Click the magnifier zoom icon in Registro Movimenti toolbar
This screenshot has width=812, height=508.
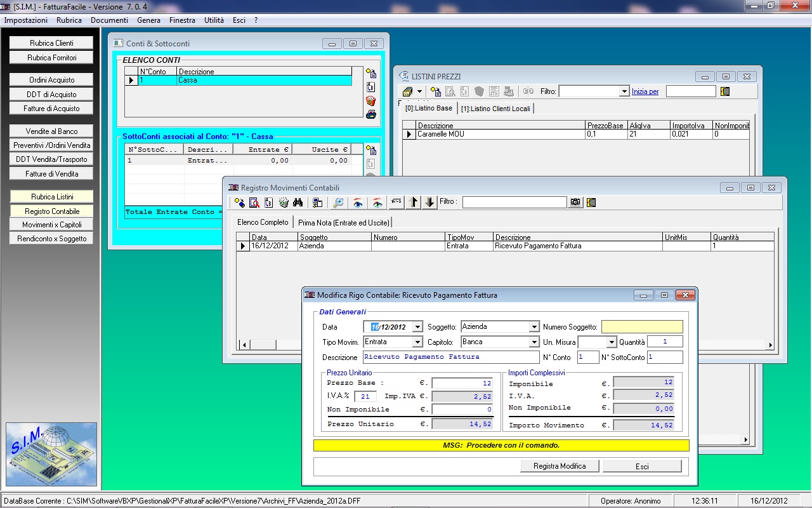(x=338, y=203)
